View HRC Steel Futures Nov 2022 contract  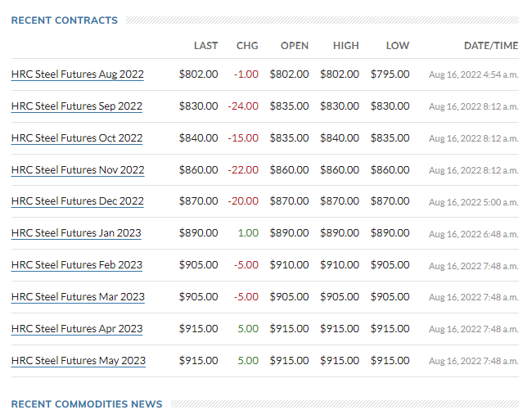78,170
